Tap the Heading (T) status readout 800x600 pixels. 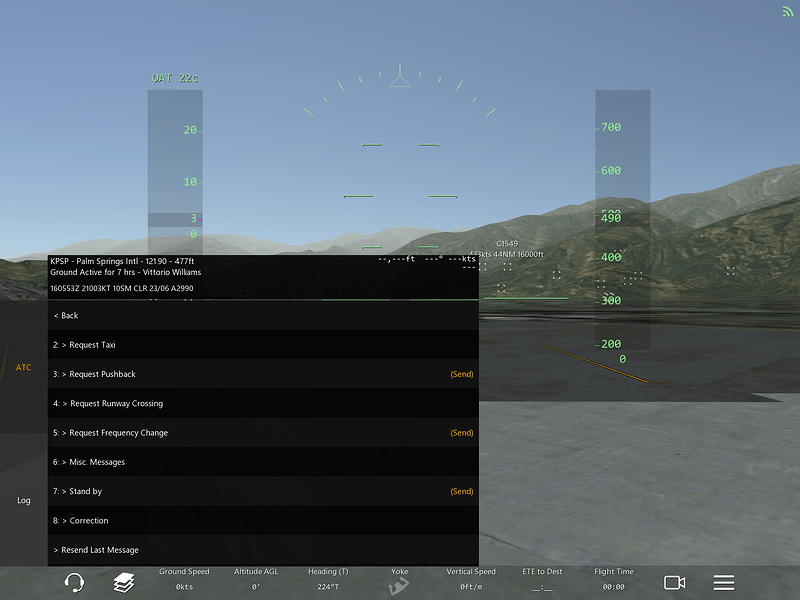[328, 580]
